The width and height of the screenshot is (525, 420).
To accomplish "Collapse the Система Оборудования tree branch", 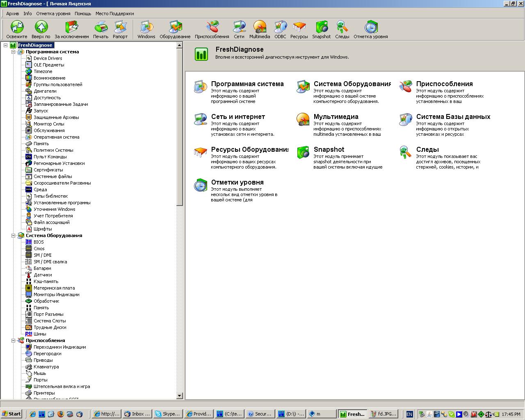I will tap(13, 235).
